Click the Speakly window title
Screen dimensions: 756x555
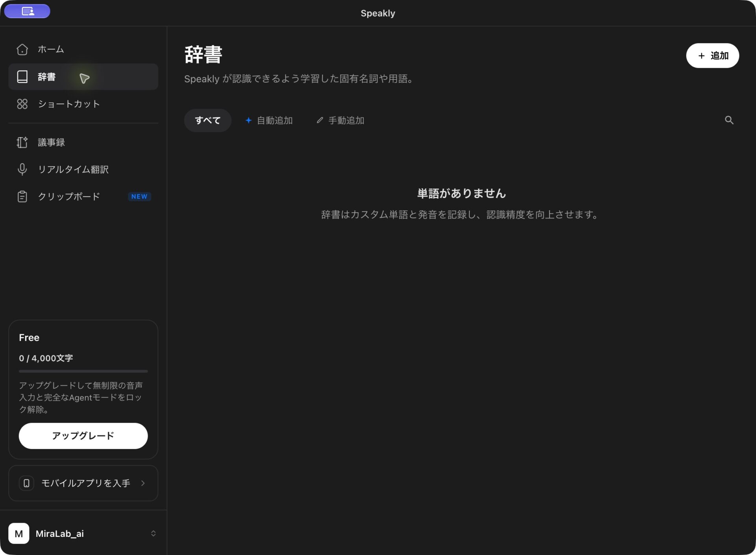[378, 13]
